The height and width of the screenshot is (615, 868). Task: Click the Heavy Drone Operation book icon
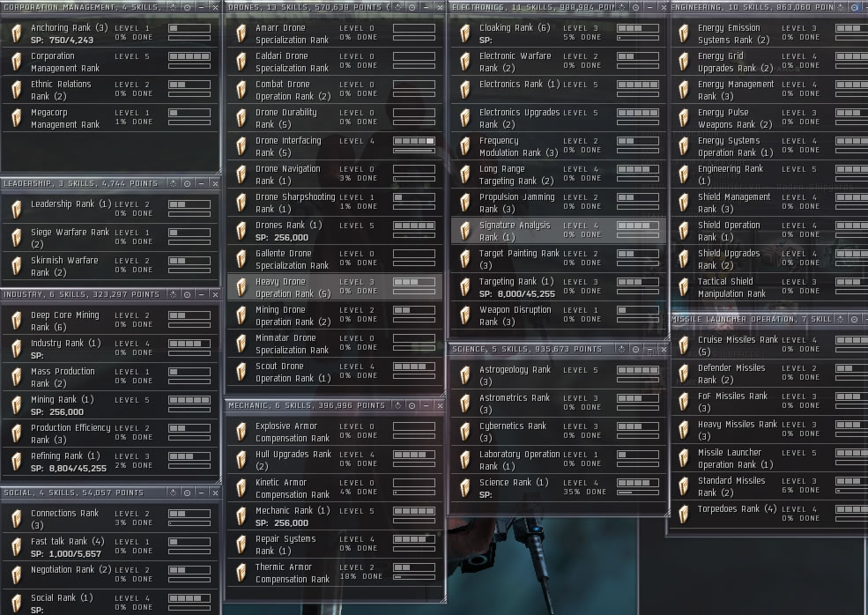coord(241,287)
